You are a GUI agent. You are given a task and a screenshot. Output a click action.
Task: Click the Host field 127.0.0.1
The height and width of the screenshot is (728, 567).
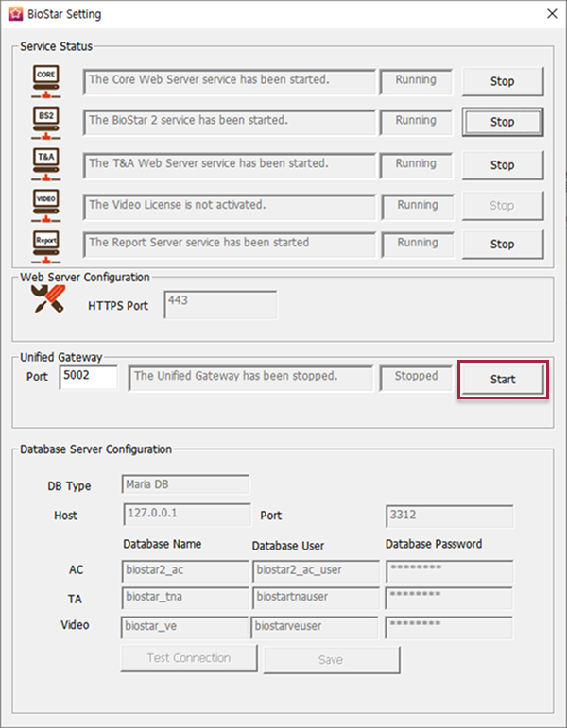pos(187,515)
